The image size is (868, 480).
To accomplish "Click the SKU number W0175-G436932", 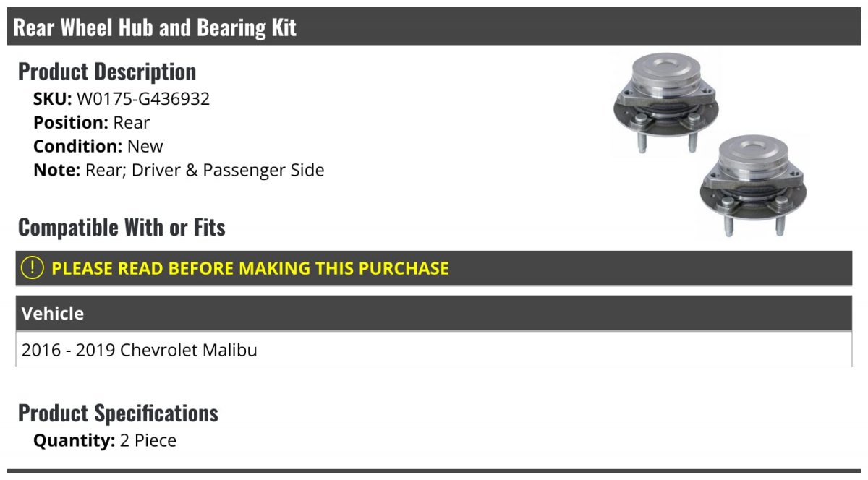I will 143,99.
